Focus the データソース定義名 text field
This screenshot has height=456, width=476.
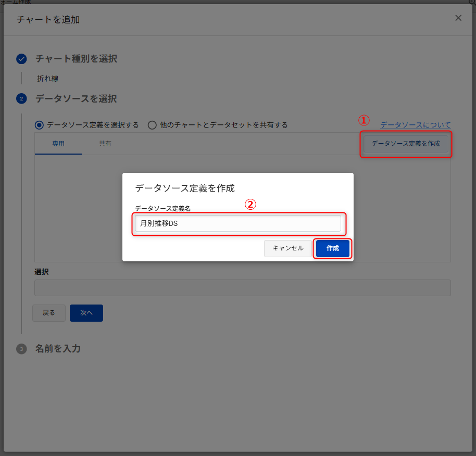pyautogui.click(x=237, y=223)
